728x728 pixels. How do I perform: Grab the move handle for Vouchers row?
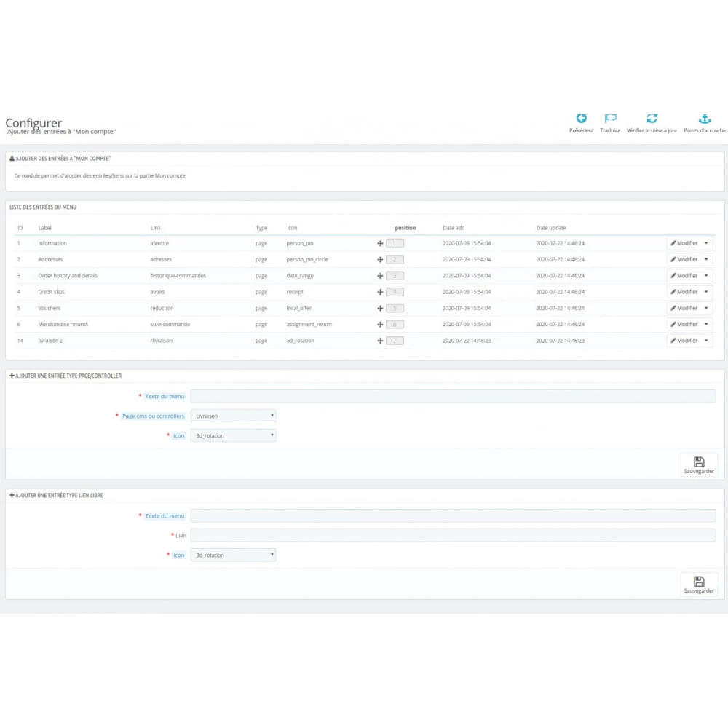380,308
